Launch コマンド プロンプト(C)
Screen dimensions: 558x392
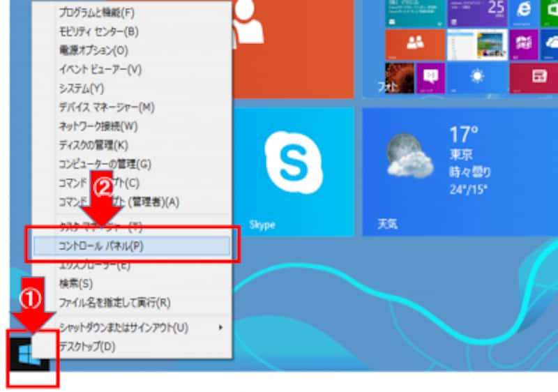tap(132, 183)
